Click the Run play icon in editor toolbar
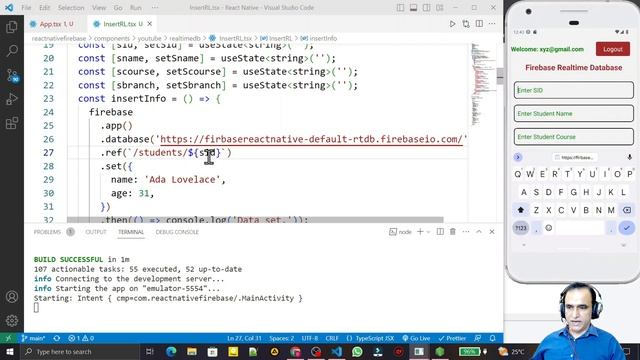 452,24
